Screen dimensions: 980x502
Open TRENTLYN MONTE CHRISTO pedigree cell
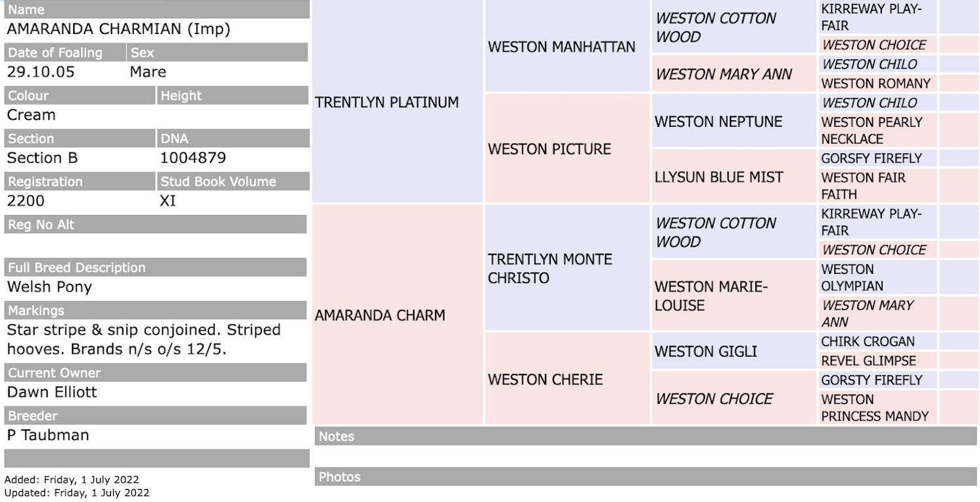point(550,268)
